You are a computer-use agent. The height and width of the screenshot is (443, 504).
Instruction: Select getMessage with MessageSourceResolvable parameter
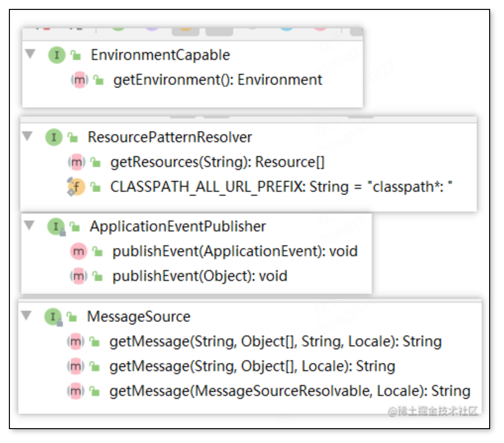click(290, 391)
